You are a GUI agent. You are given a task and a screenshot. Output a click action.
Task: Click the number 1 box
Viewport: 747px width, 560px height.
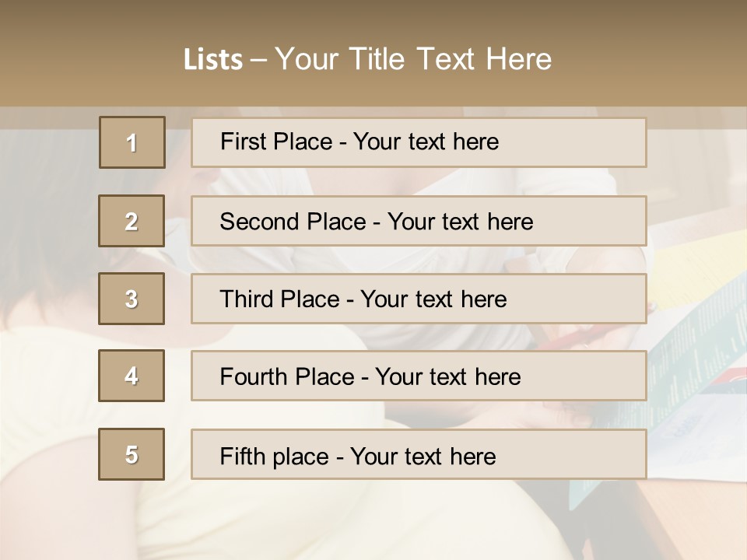click(132, 142)
